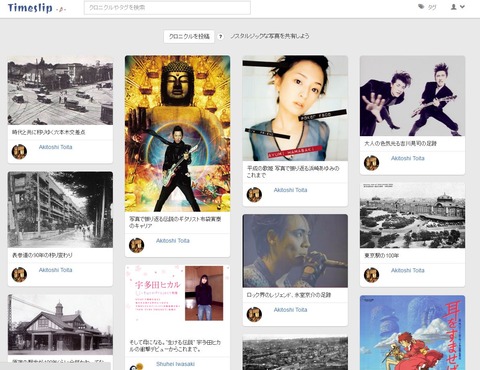This screenshot has height=370, width=480.
Task: Click the rock legend Himuro card title
Action: coord(289,295)
